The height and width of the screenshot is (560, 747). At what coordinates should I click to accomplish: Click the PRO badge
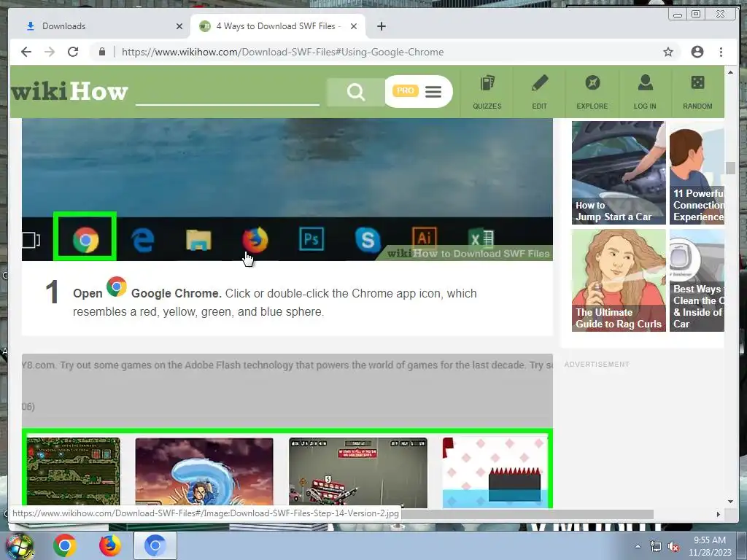coord(406,90)
